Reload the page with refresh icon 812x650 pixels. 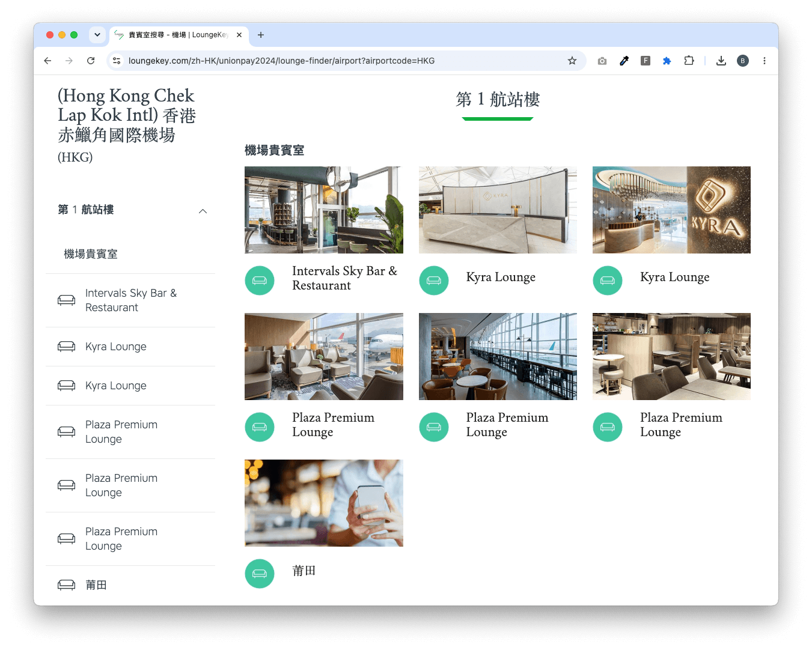[x=91, y=61]
